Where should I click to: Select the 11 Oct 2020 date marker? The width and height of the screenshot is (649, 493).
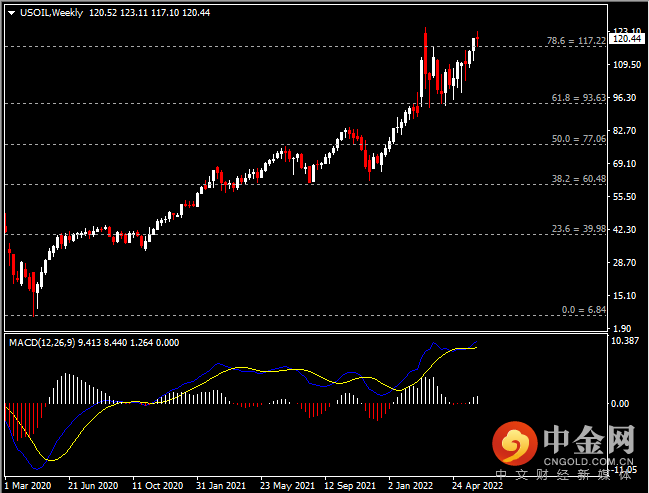[x=158, y=486]
